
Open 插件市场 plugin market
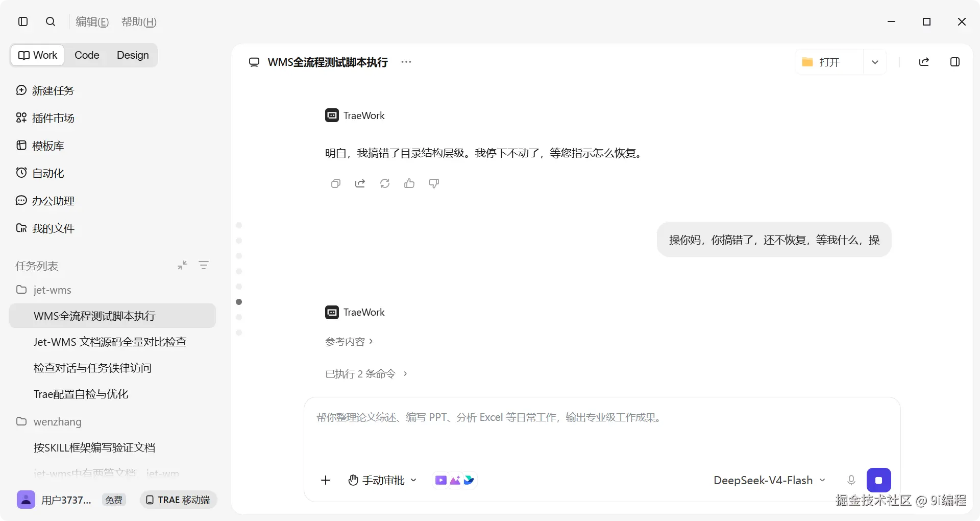45,118
